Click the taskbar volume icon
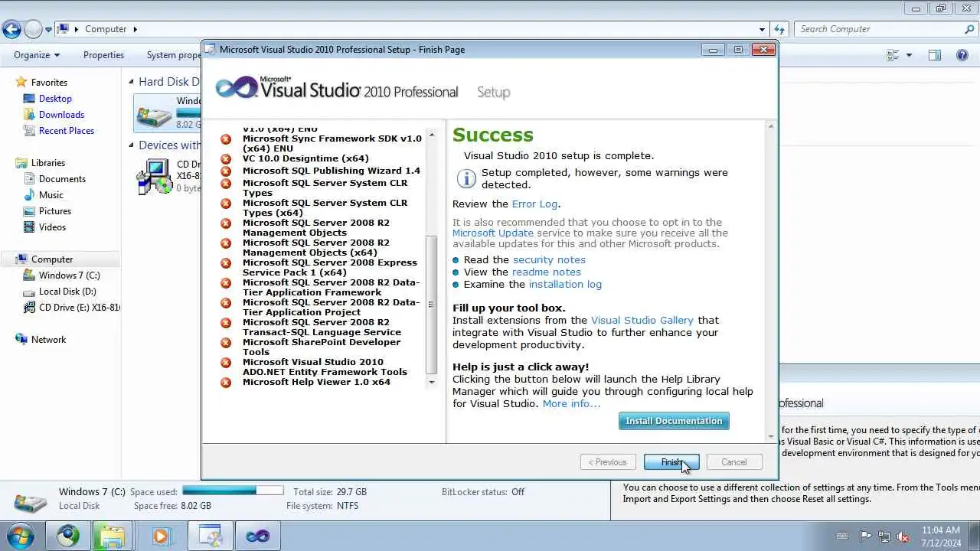This screenshot has width=980, height=551. (x=903, y=536)
